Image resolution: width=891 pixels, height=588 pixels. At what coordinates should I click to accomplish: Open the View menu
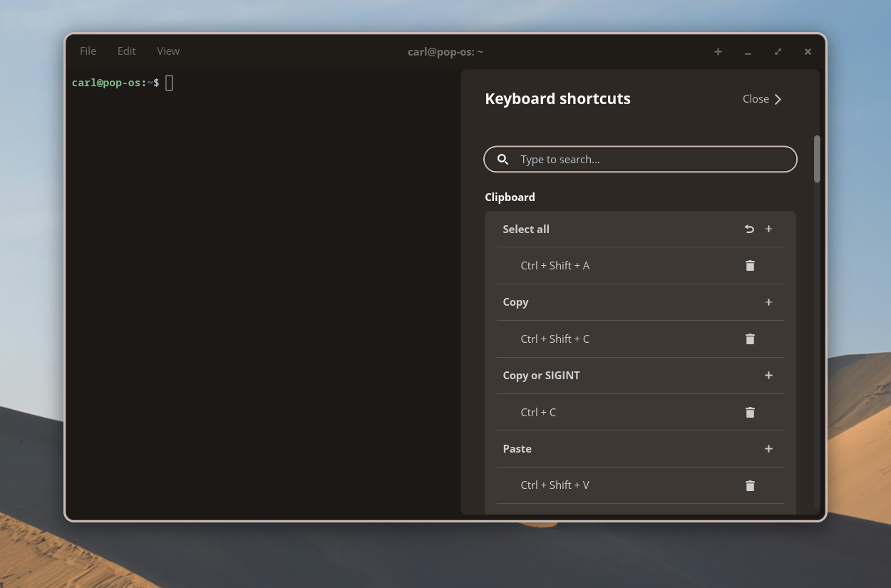click(168, 51)
